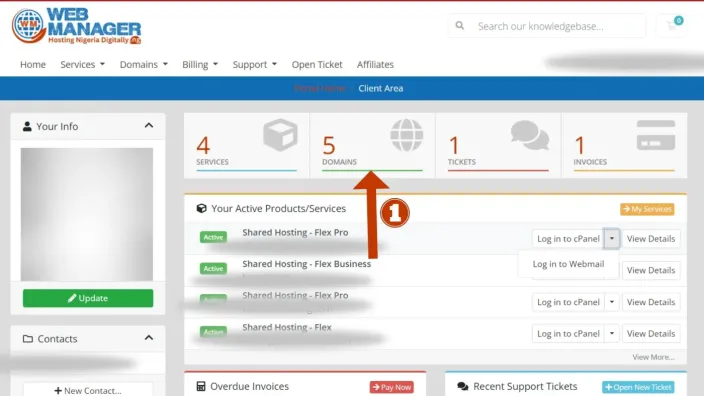This screenshot has height=396, width=704.
Task: Click the Invoices credit card icon
Action: coord(656,135)
